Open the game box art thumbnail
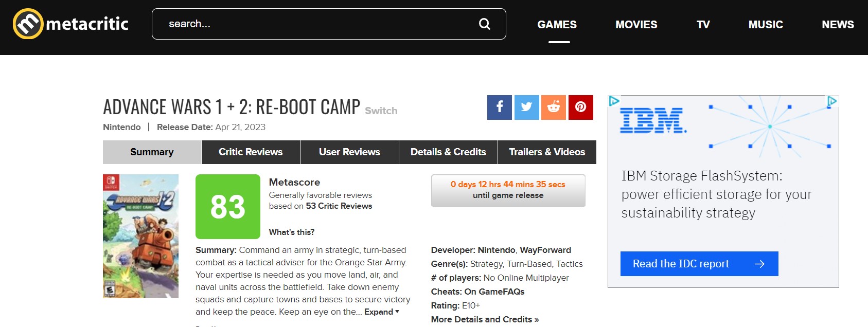Screen dimensions: 868x327 [x=140, y=236]
